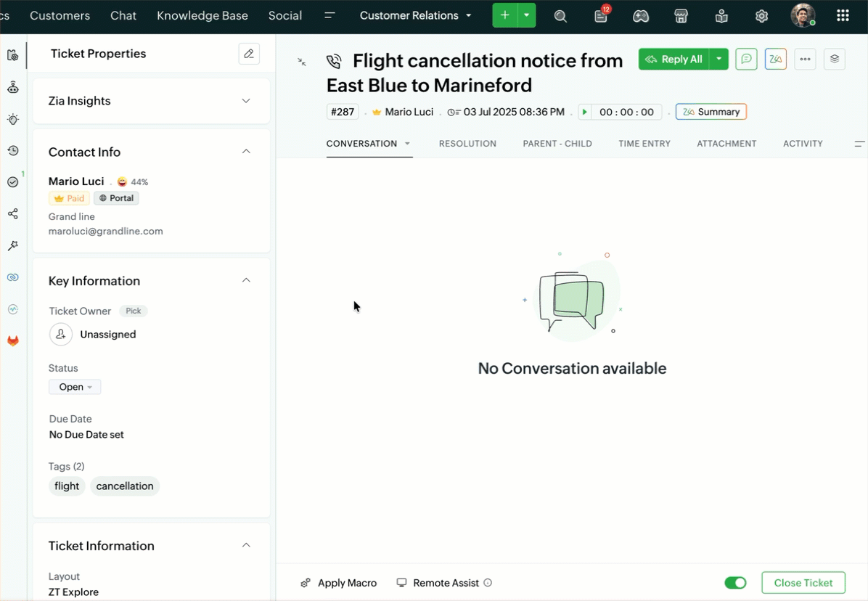
Task: Toggle the green switch beside Close Ticket
Action: (735, 583)
